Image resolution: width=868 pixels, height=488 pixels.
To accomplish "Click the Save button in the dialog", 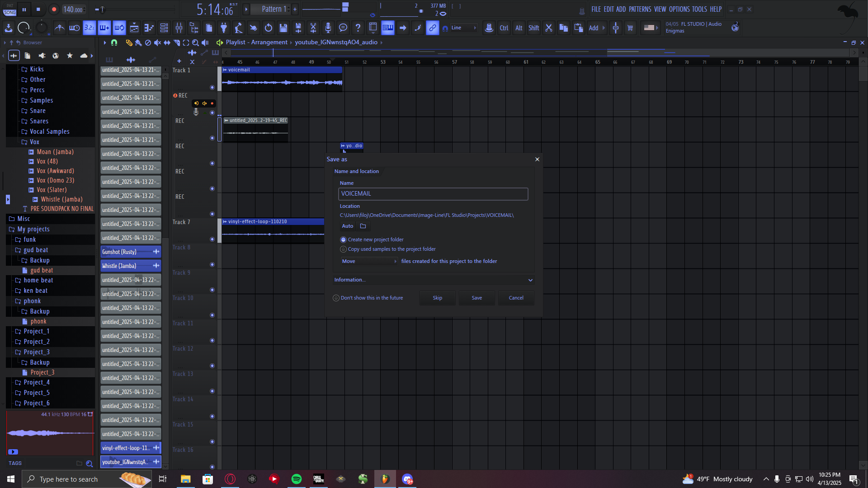I will [x=476, y=298].
